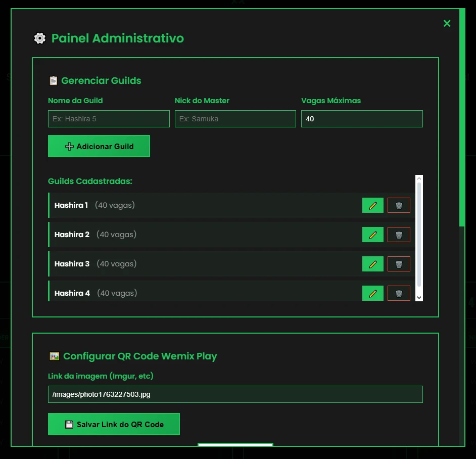Image resolution: width=476 pixels, height=459 pixels.
Task: Close the Painel Administrativo modal
Action: [447, 23]
